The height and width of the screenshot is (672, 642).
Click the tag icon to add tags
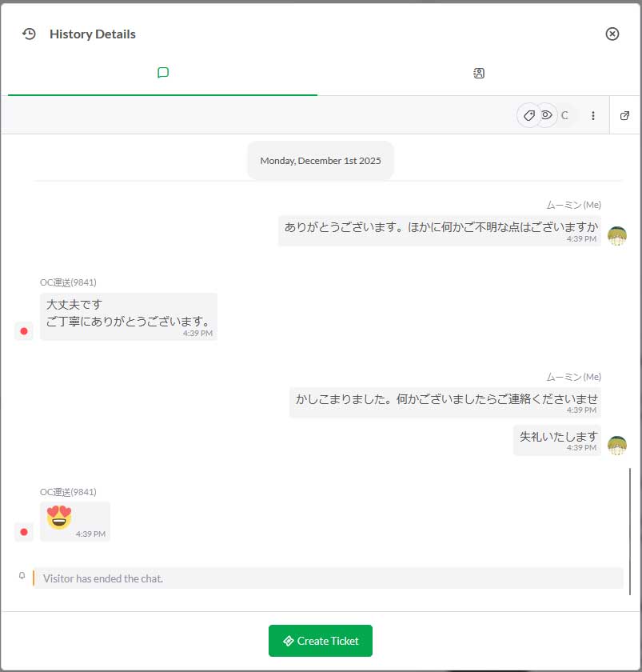[528, 115]
